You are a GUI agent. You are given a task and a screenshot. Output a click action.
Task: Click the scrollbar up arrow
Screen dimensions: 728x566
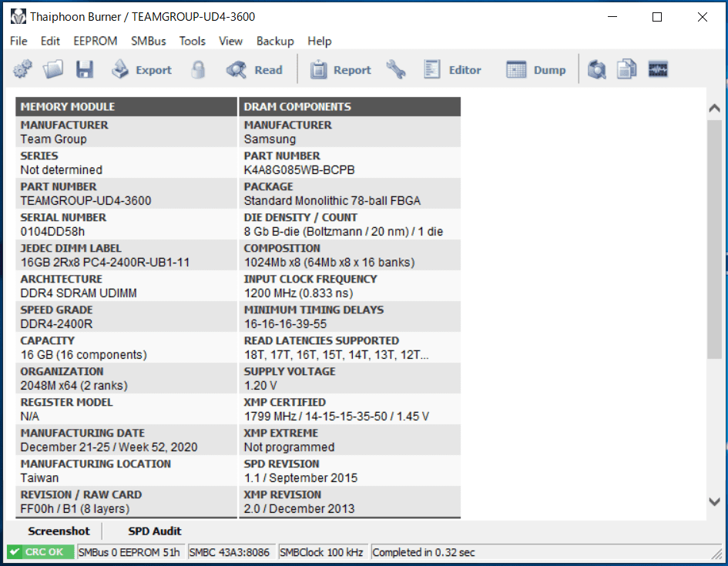coord(715,108)
